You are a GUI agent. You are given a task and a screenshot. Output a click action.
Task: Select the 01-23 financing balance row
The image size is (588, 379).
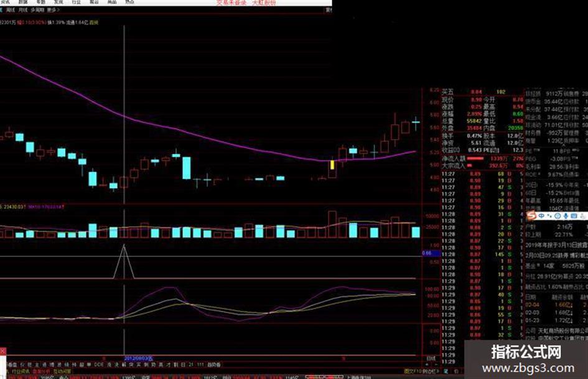[x=556, y=321]
